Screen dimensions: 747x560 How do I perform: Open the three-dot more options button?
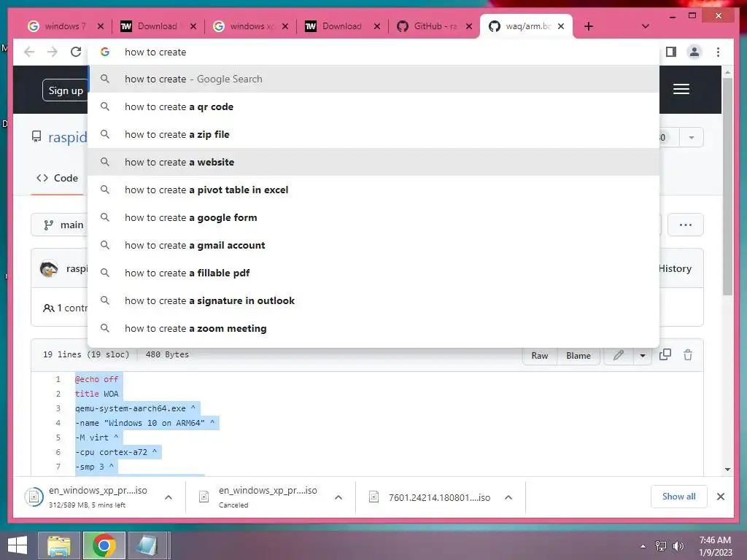(686, 225)
